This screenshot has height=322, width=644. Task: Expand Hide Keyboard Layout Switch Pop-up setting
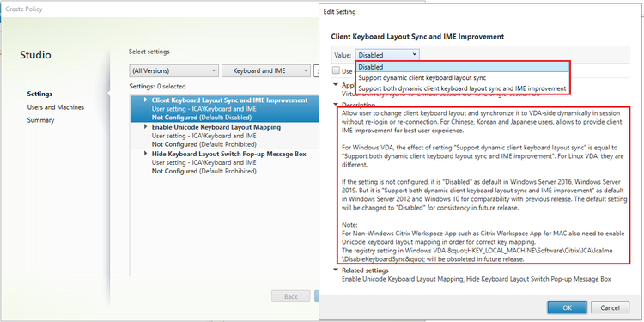coord(145,154)
